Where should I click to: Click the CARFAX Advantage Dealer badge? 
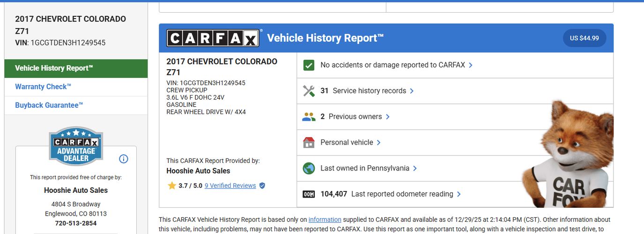76,146
